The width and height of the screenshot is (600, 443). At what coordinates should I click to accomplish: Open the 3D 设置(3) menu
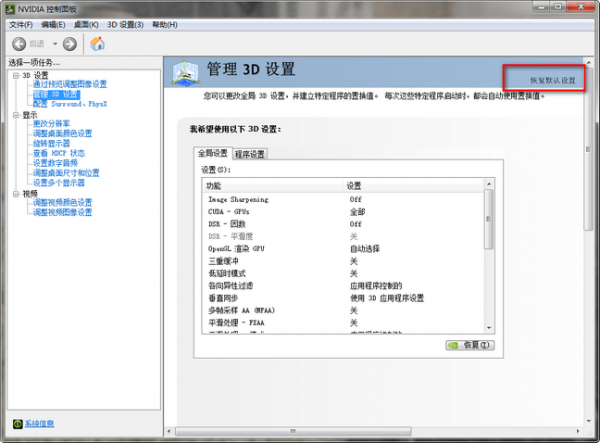125,25
